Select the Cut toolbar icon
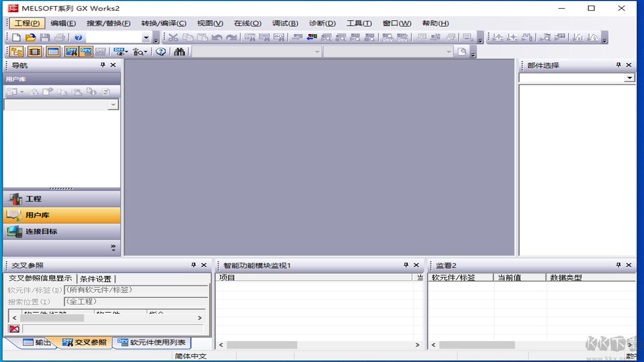This screenshot has width=644, height=362. pos(174,37)
